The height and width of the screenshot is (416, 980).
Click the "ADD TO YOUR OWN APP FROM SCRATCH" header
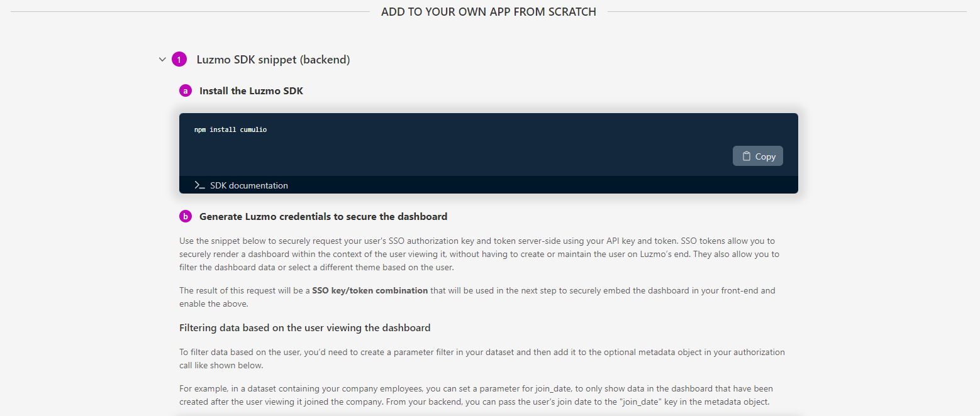488,11
